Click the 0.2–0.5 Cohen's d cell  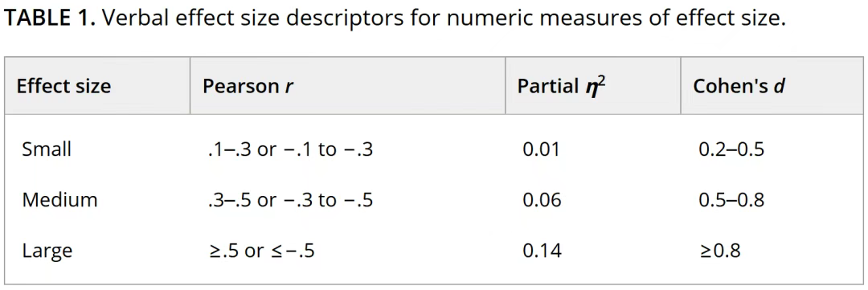tap(732, 149)
